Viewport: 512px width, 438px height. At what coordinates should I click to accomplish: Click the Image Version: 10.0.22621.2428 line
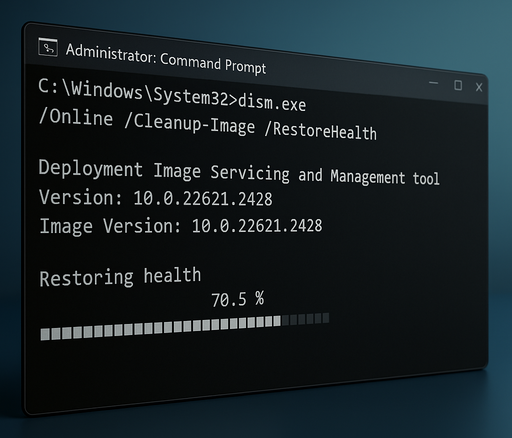click(x=181, y=226)
